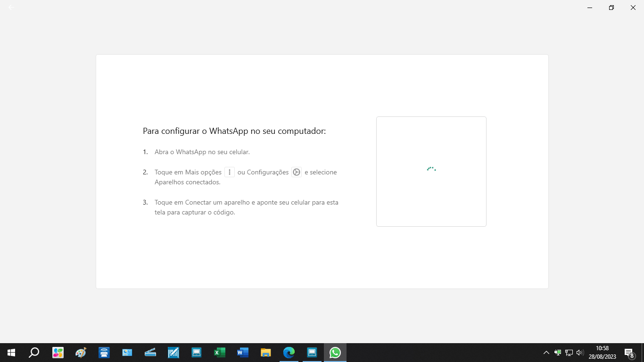Image resolution: width=644 pixels, height=362 pixels.
Task: Click the back arrow in WhatsApp
Action: click(x=11, y=8)
